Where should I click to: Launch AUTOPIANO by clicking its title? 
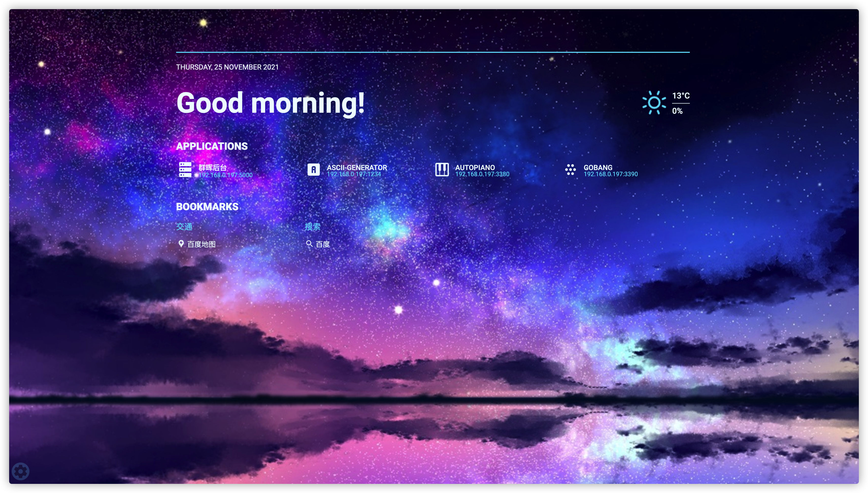pyautogui.click(x=475, y=167)
